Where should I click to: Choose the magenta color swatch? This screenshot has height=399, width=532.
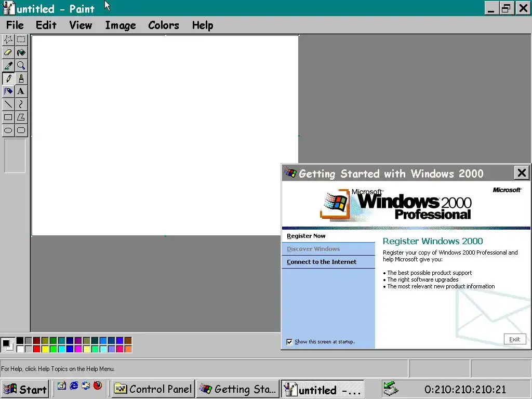pyautogui.click(x=78, y=349)
